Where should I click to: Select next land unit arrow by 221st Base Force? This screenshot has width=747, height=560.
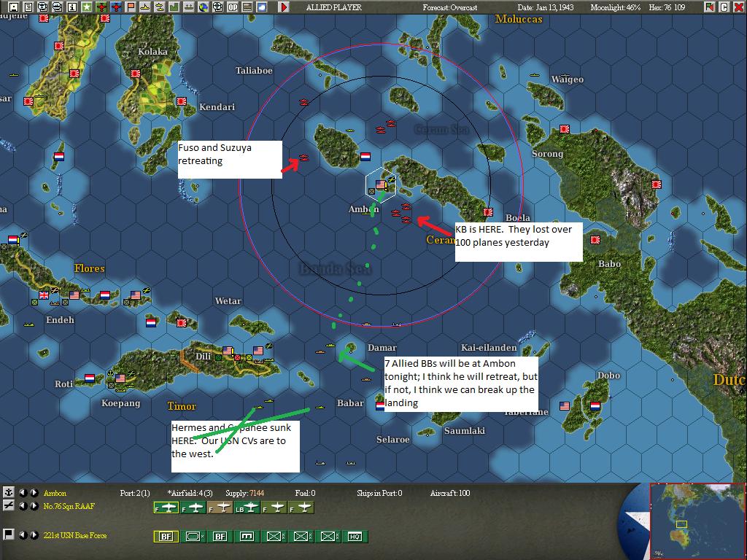[x=34, y=535]
